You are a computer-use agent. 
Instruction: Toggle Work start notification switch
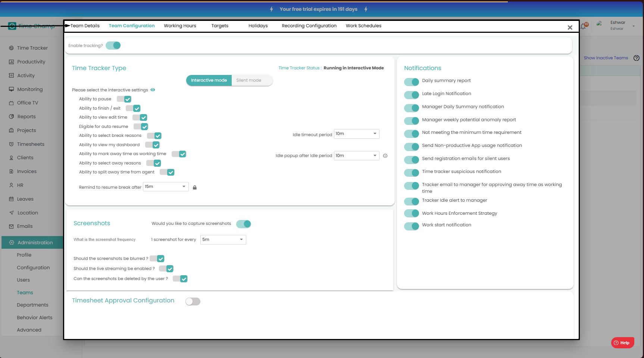point(412,226)
